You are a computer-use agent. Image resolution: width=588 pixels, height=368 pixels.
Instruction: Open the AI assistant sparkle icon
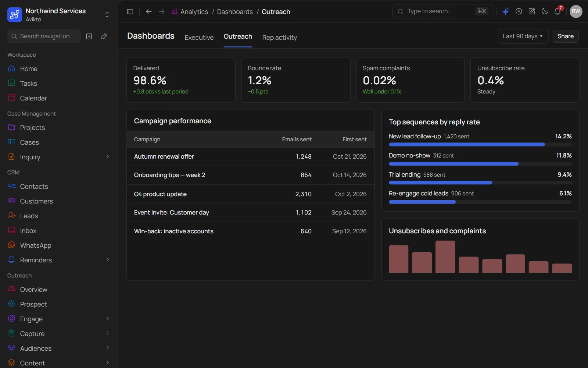pos(506,11)
